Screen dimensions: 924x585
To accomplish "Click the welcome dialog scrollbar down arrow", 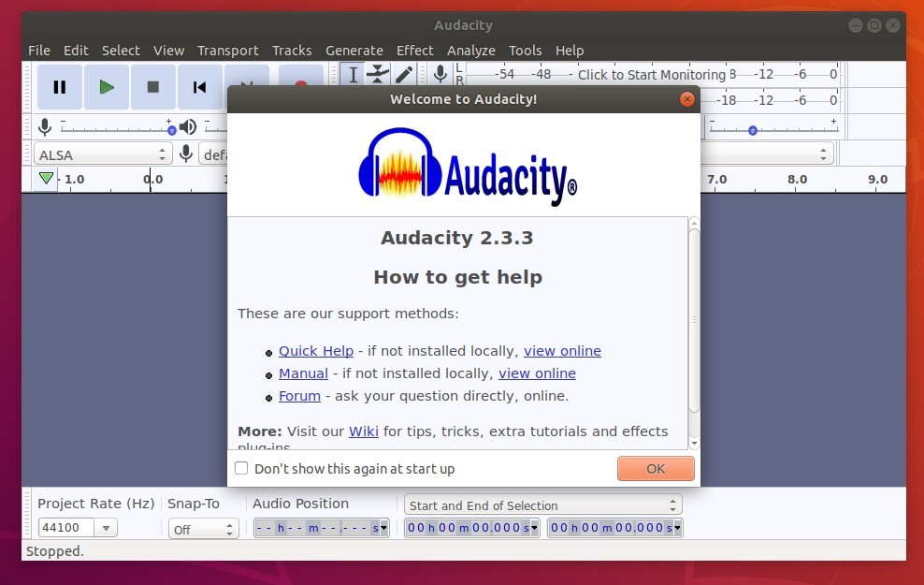I will (694, 443).
